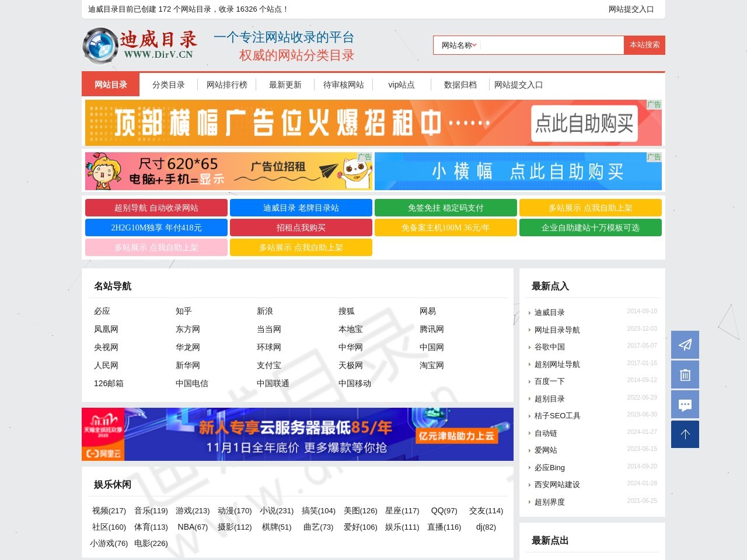Click the green 免备案主机100M 36元/年 button

[x=445, y=228]
